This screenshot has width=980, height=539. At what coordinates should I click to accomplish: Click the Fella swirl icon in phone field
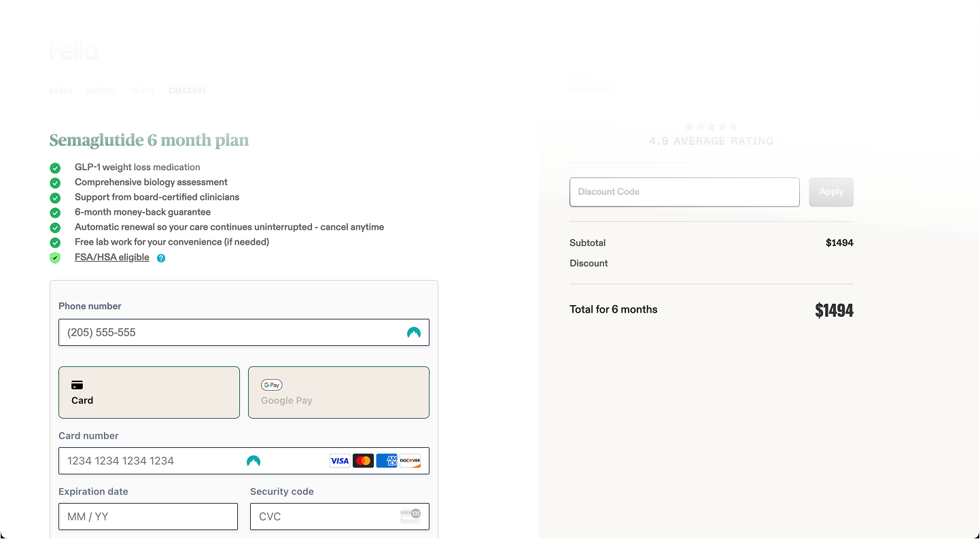414,332
